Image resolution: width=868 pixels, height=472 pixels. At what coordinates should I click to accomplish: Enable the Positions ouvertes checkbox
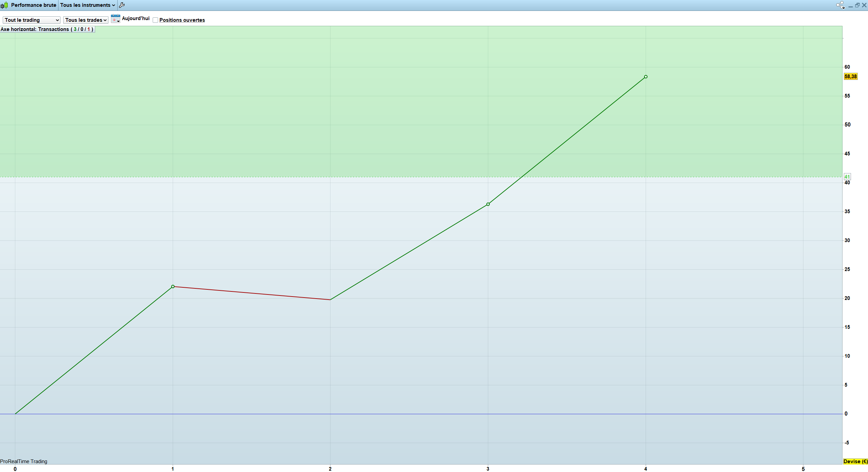click(x=155, y=20)
